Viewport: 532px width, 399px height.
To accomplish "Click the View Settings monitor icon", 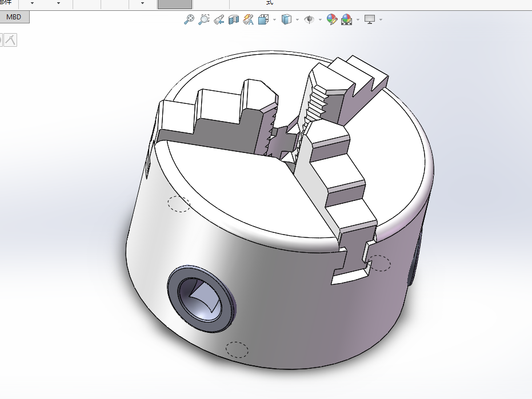I will (x=370, y=19).
